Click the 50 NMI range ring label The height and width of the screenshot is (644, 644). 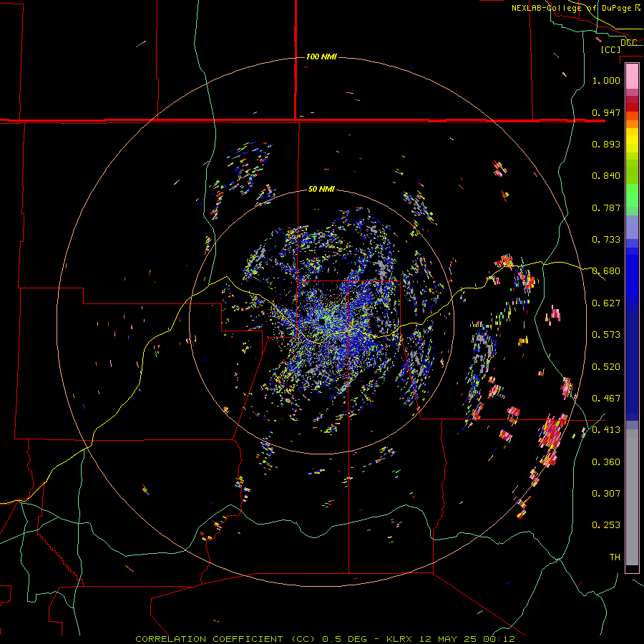(321, 189)
